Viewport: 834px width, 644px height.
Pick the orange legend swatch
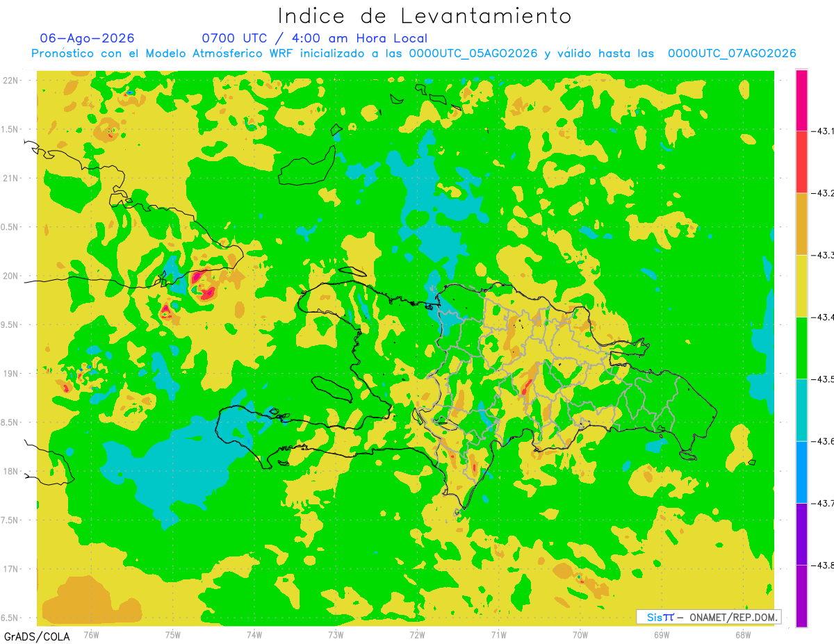pyautogui.click(x=801, y=224)
